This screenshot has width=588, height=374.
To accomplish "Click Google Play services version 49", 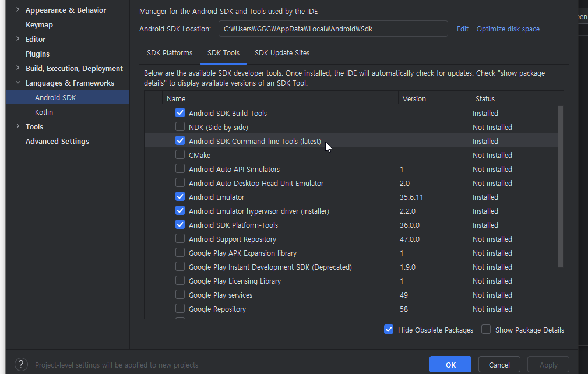I will 404,295.
